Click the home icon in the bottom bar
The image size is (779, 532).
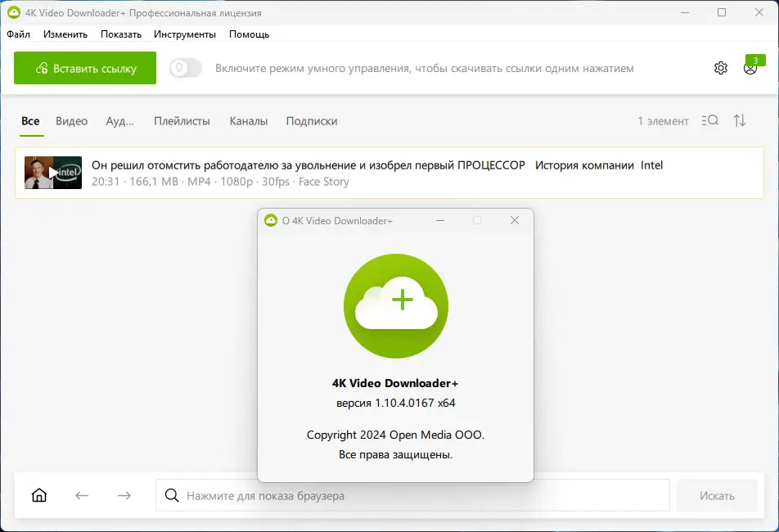[38, 495]
